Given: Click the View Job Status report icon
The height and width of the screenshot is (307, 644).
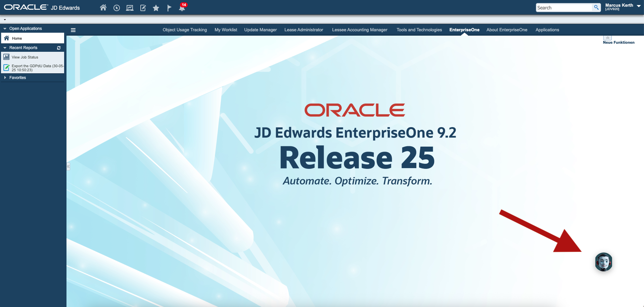Looking at the screenshot, I should pos(6,57).
